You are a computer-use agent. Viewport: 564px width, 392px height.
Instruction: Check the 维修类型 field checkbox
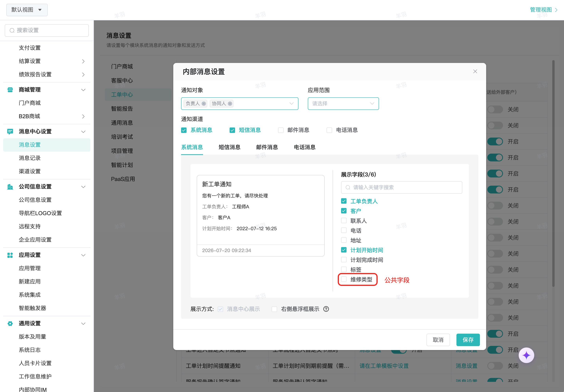coord(344,279)
